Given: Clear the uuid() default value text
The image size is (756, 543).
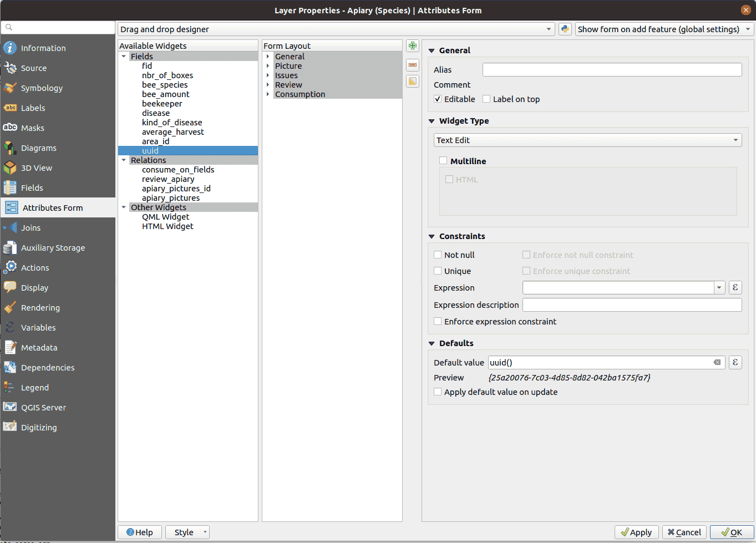Looking at the screenshot, I should (x=717, y=363).
